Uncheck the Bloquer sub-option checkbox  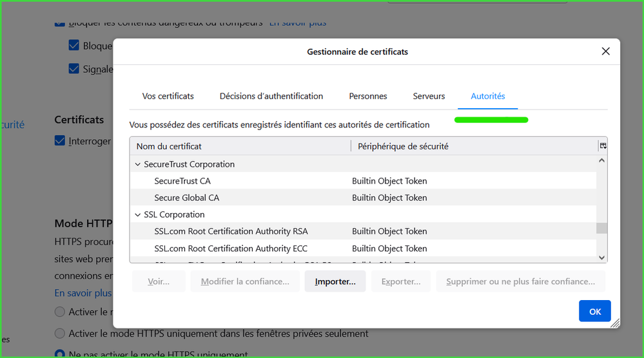[74, 46]
